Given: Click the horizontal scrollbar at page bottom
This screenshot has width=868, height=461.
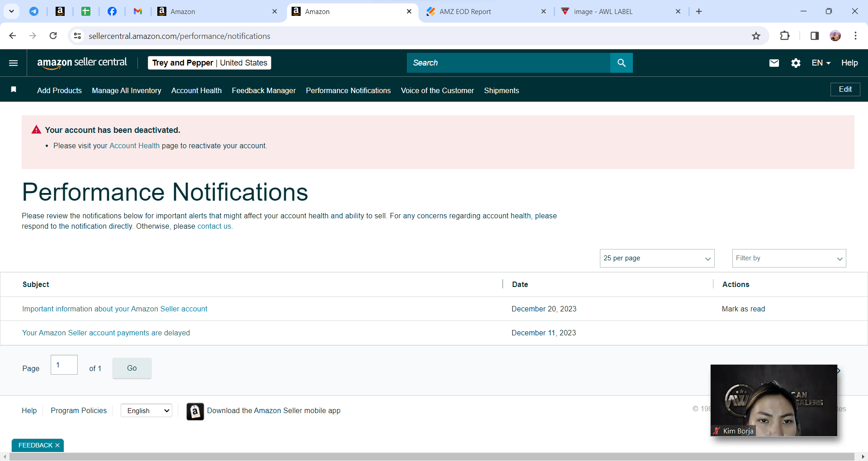Looking at the screenshot, I should tap(432, 457).
